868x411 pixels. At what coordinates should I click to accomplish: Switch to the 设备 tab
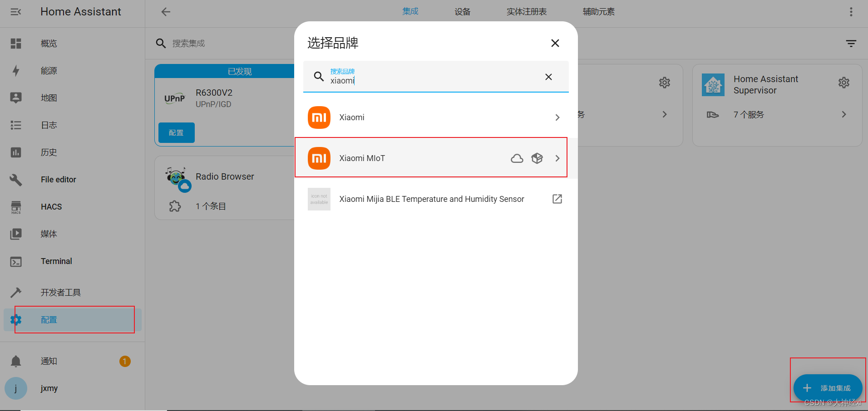(x=463, y=12)
